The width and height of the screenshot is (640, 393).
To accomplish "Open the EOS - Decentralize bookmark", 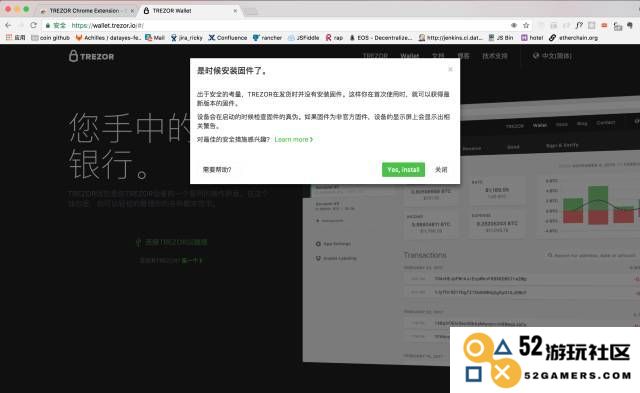I will tap(381, 38).
